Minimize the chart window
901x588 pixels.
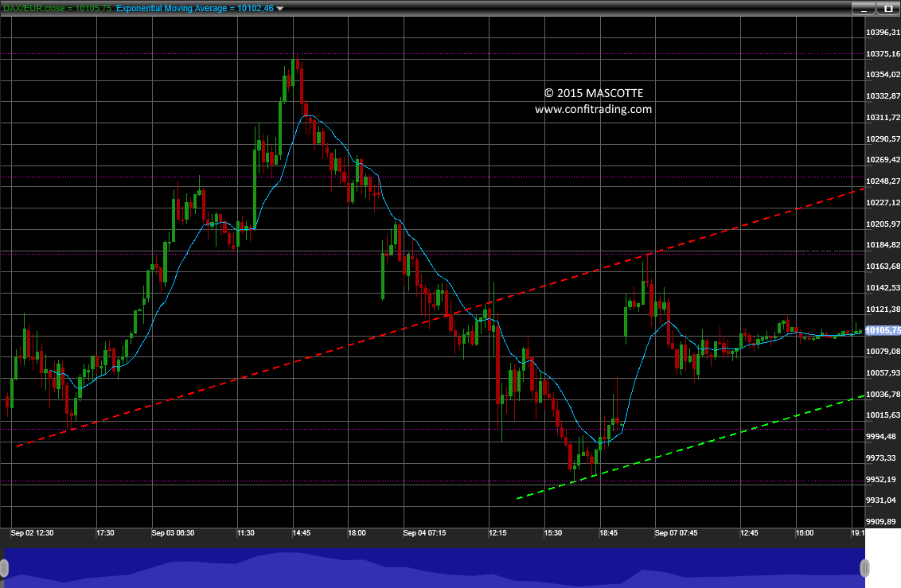863,9
